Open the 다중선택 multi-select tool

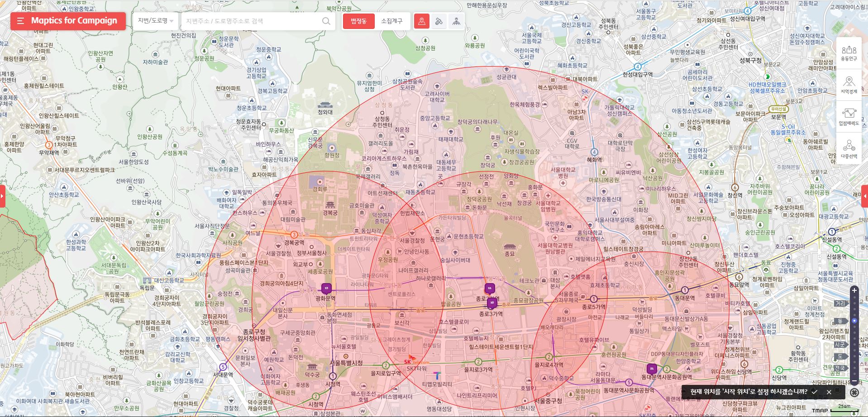[x=849, y=149]
